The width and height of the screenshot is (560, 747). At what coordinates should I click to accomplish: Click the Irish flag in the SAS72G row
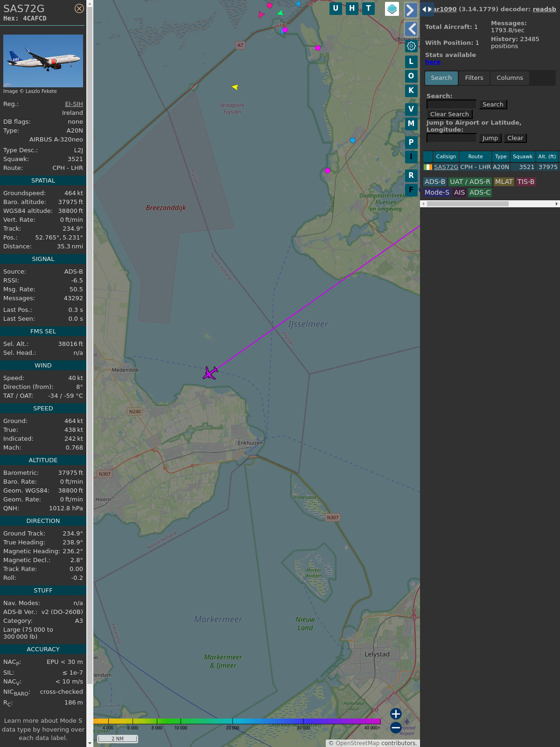point(428,167)
